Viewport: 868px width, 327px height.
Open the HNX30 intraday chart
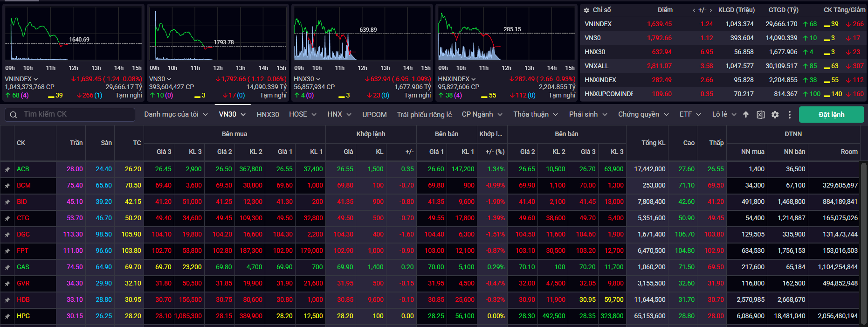(362, 34)
